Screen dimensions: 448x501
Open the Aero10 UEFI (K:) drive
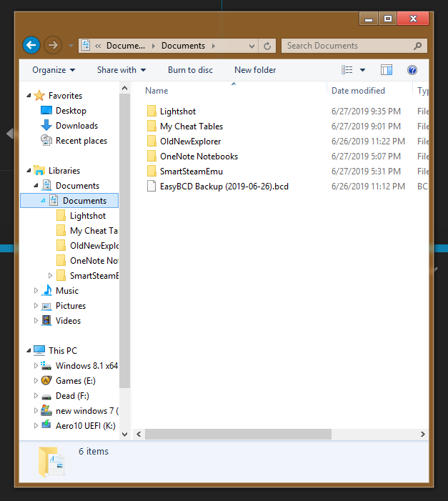(x=86, y=425)
